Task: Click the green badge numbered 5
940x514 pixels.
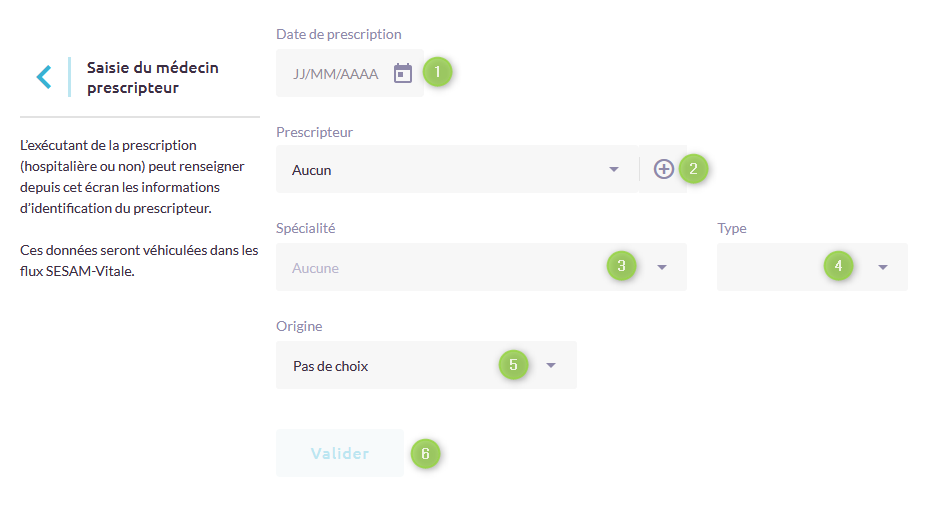Action: click(x=513, y=365)
